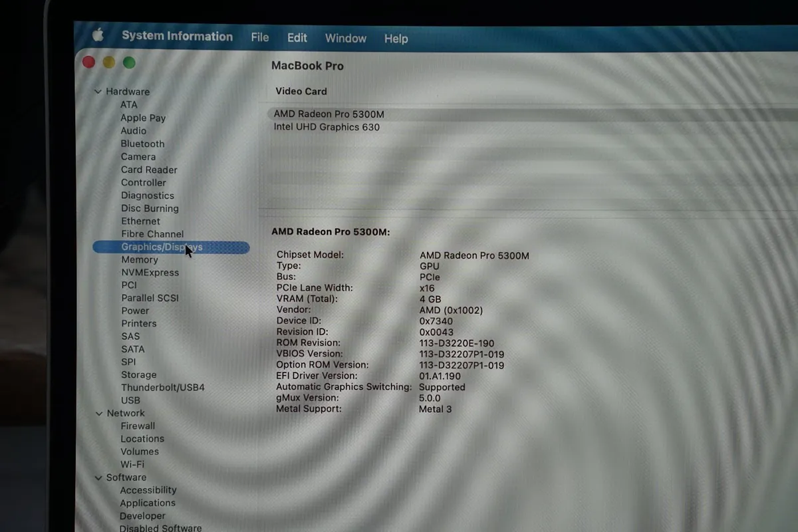Image resolution: width=798 pixels, height=532 pixels.
Task: Open Thunderbolt/USB4 details
Action: (x=162, y=387)
